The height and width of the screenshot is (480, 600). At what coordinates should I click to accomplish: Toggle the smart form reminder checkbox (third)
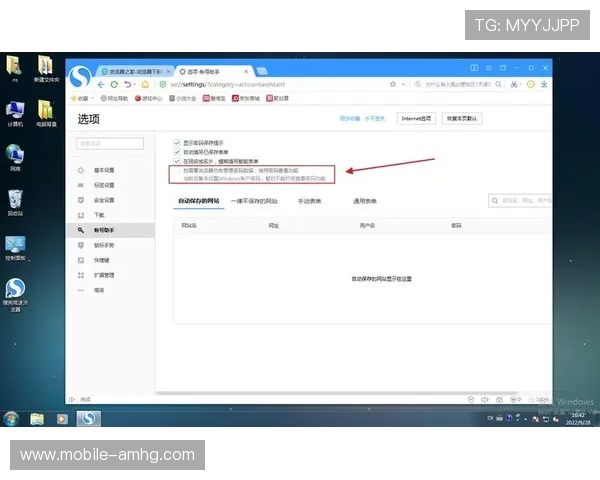click(x=177, y=161)
